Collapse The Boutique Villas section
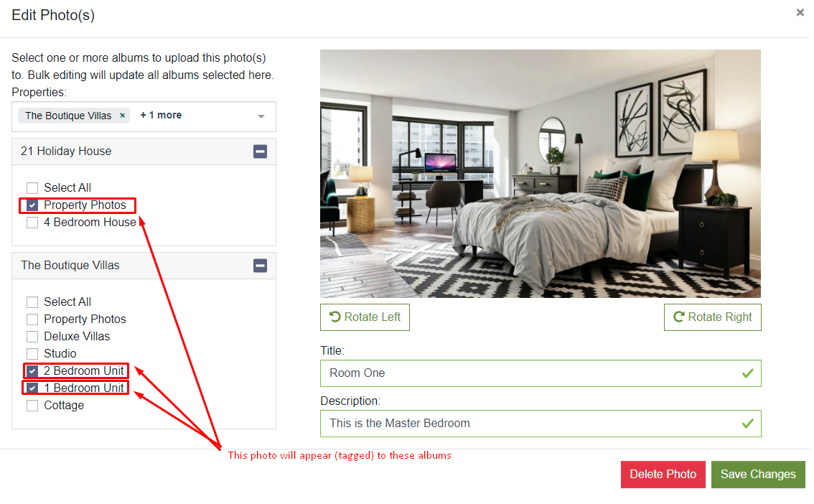Viewport: 814px width, 504px height. 260,266
